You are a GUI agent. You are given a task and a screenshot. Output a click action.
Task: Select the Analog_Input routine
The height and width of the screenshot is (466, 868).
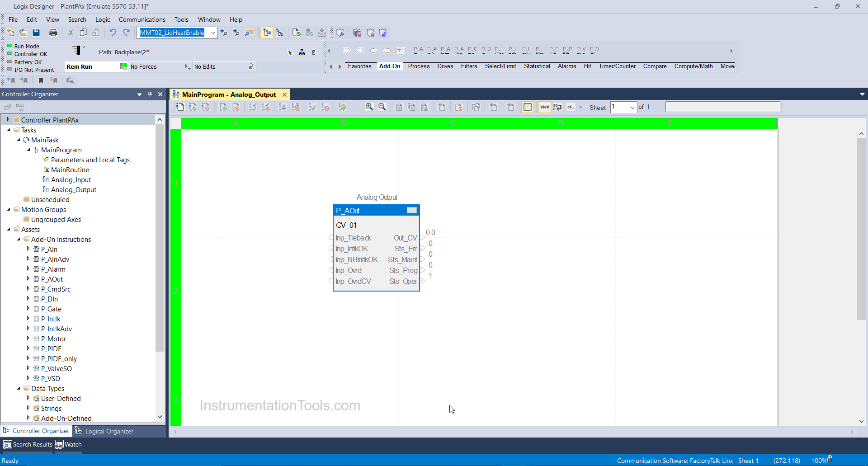coord(71,179)
